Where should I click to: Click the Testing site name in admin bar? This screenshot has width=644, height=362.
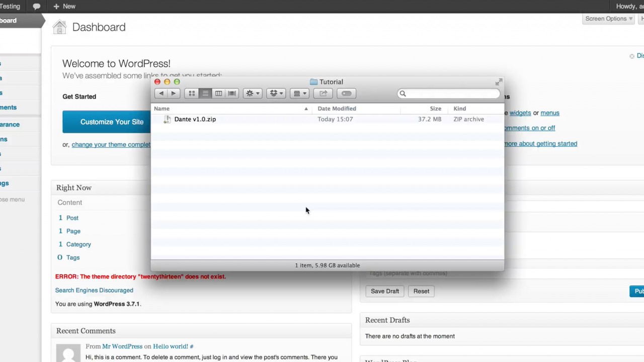pyautogui.click(x=10, y=7)
